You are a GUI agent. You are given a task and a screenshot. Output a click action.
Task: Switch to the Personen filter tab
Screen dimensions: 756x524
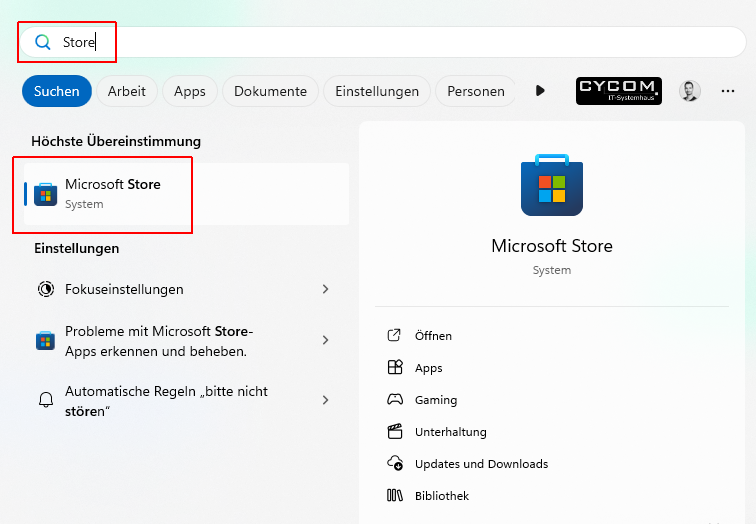476,91
